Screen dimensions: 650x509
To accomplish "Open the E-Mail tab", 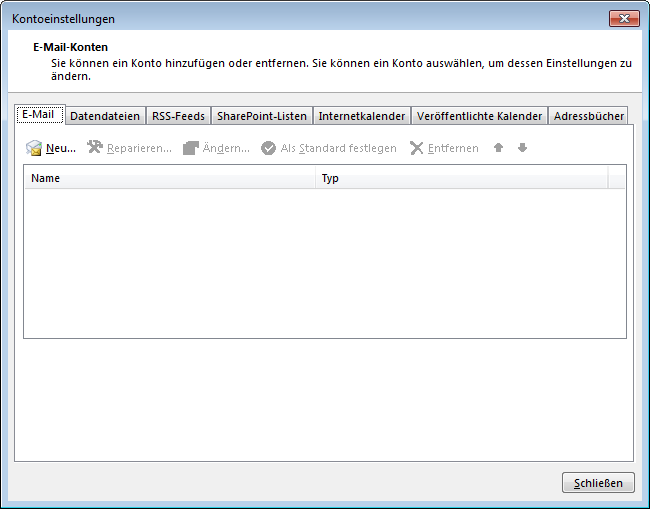I will [40, 114].
